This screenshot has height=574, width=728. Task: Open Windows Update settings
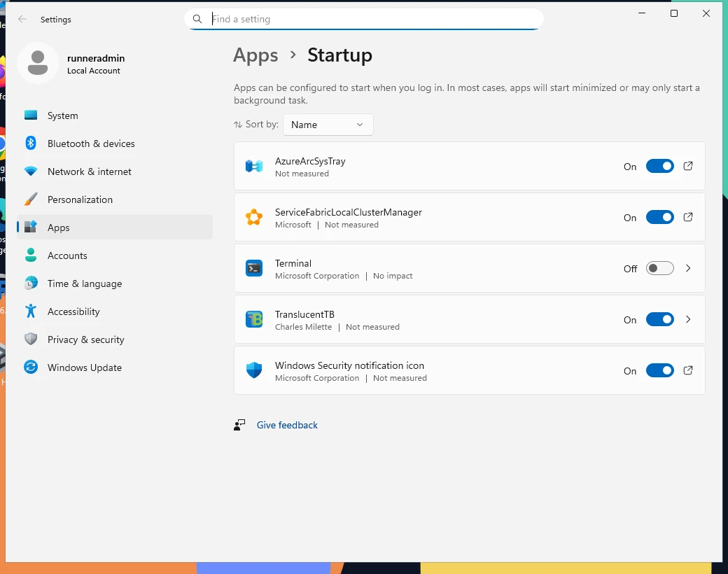pos(114,367)
